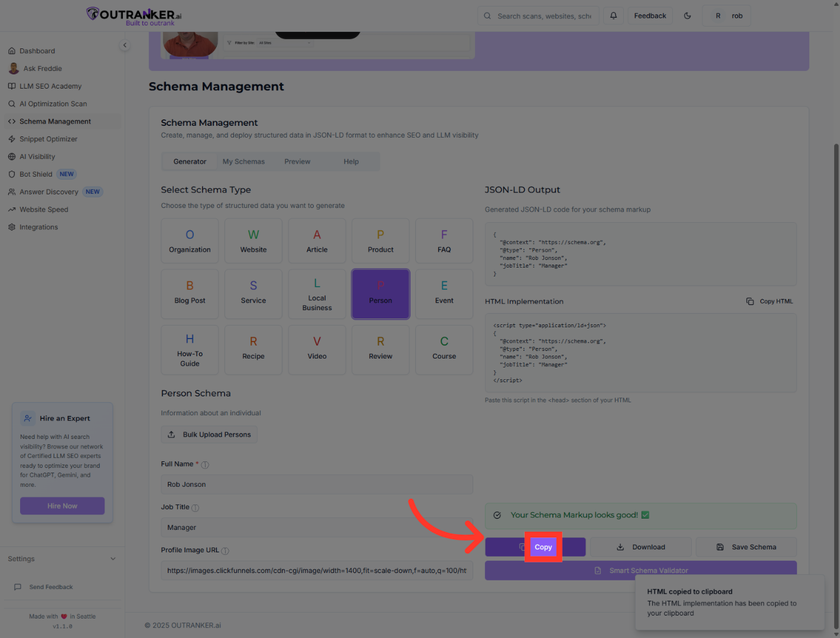This screenshot has width=840, height=638.
Task: Click the Full Name info icon
Action: coord(205,465)
